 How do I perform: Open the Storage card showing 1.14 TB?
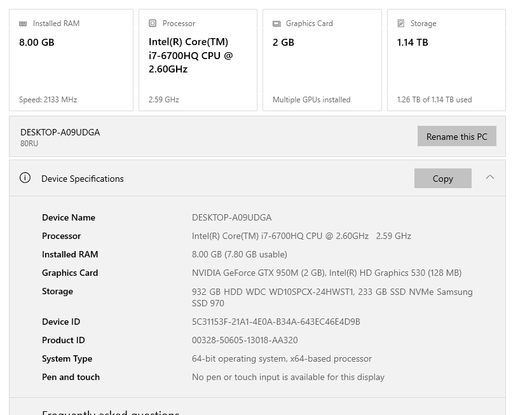446,60
